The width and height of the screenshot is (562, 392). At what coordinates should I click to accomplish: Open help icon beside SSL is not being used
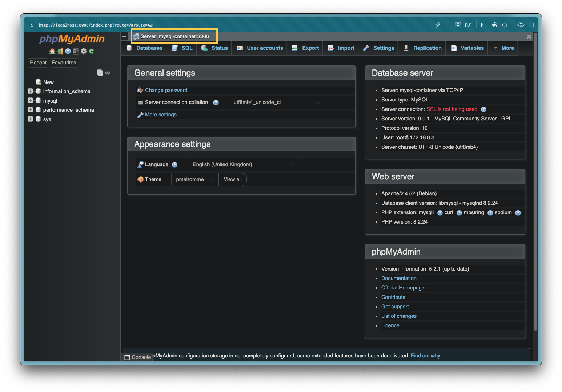(483, 109)
